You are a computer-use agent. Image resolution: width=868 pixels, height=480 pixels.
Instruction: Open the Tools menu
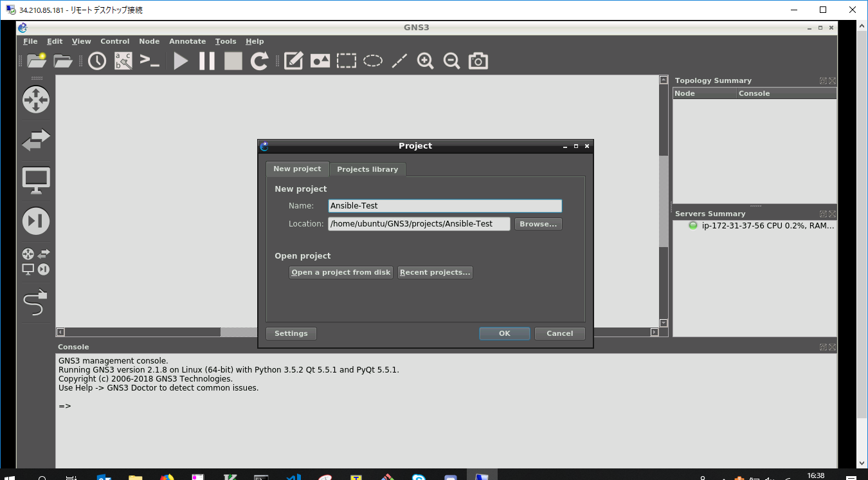(226, 41)
